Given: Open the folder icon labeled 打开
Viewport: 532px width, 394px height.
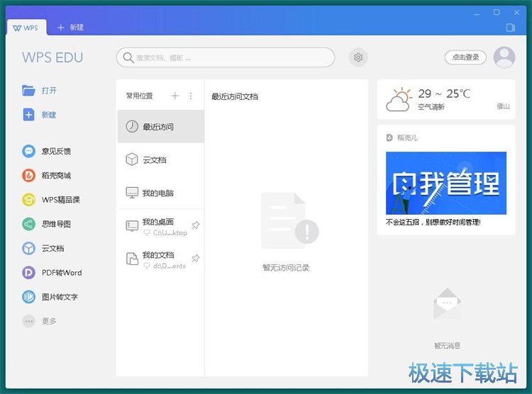Looking at the screenshot, I should click(x=28, y=91).
